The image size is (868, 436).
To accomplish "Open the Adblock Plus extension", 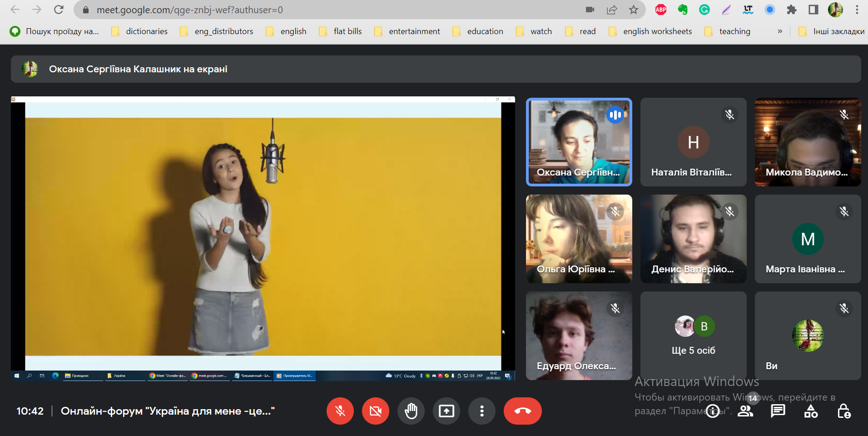I will pyautogui.click(x=661, y=10).
